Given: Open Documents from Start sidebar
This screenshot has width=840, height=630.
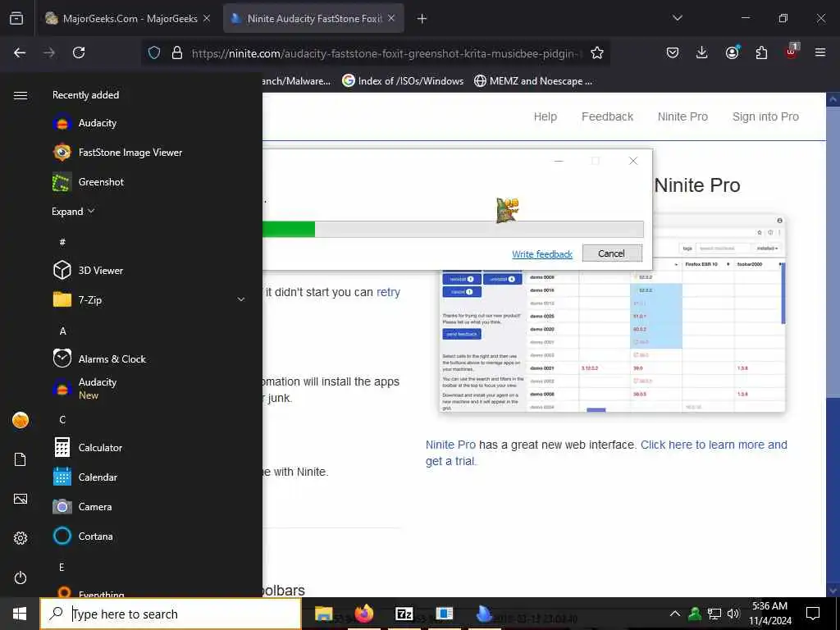Looking at the screenshot, I should tap(21, 459).
